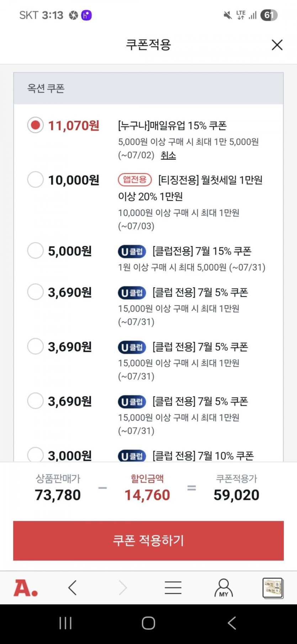The image size is (297, 644).
Task: Choose the 3,000원 클럽 10% coupon
Action: pyautogui.click(x=36, y=455)
